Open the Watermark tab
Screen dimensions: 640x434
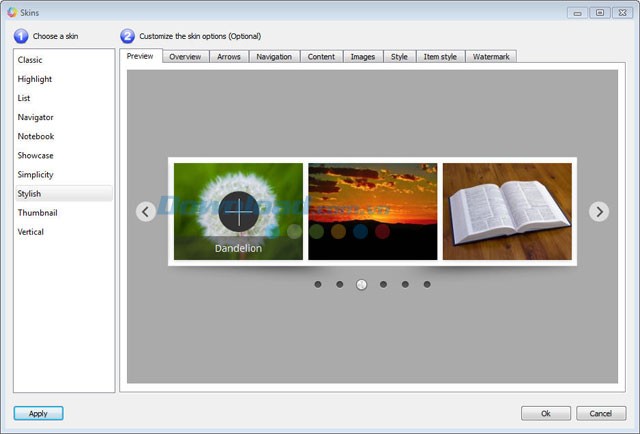pos(491,57)
